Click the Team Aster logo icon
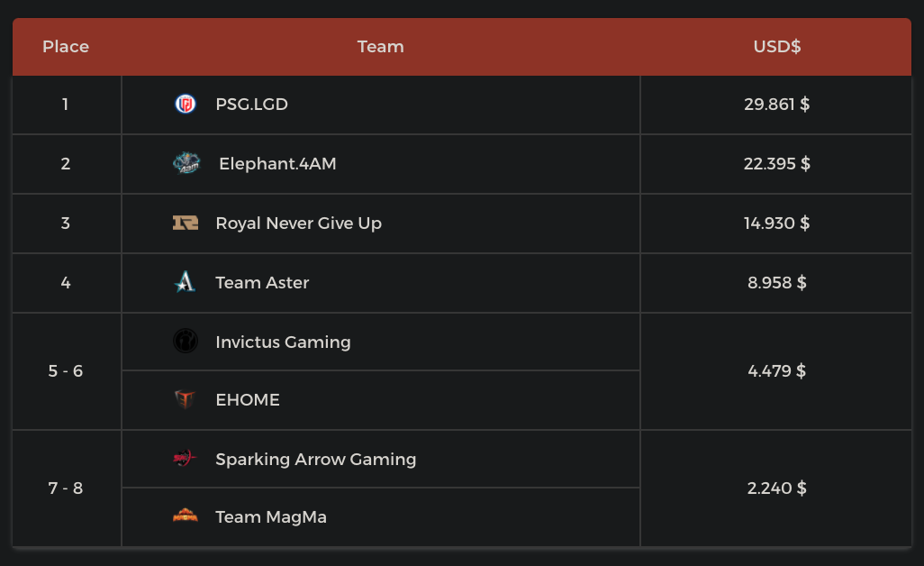The height and width of the screenshot is (566, 924). point(185,282)
